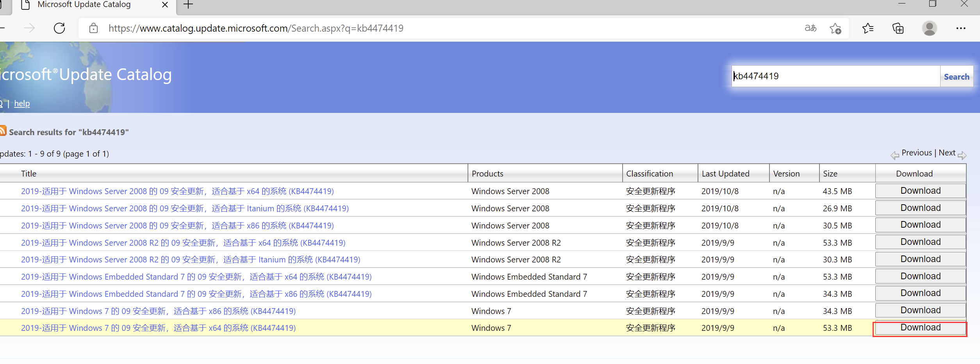Download the Windows 7 x86 update
Image resolution: width=980 pixels, height=364 pixels.
pos(920,310)
